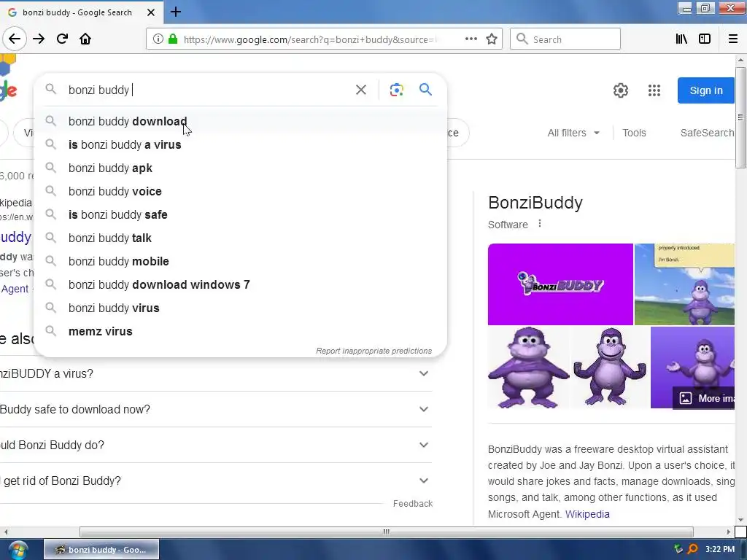Click inside Google search input field
Screen dimensions: 747x560
coord(207,90)
